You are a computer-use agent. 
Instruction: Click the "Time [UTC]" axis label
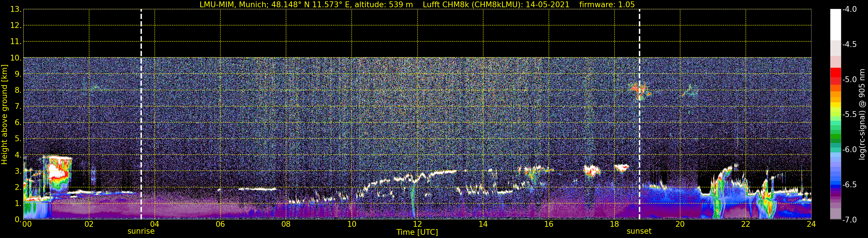click(417, 232)
